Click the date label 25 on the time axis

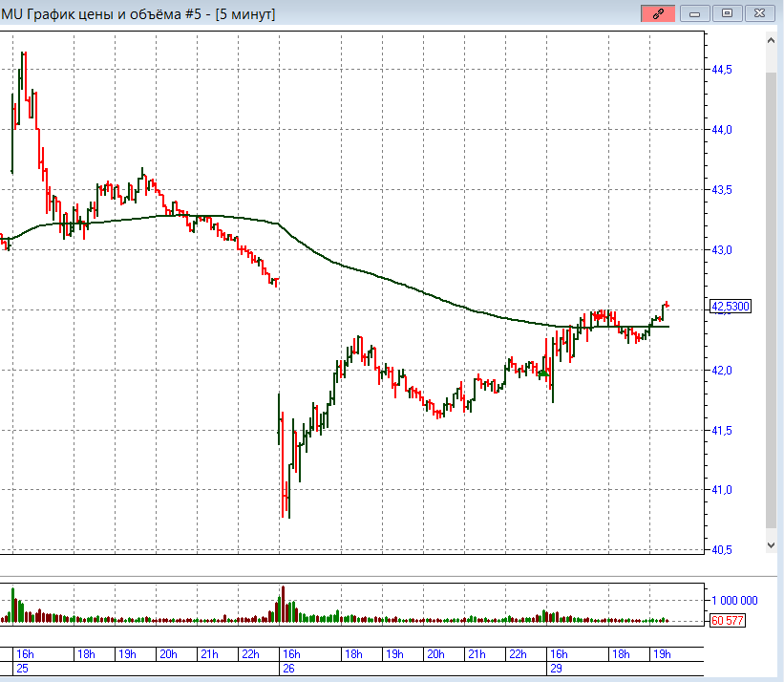click(x=21, y=669)
